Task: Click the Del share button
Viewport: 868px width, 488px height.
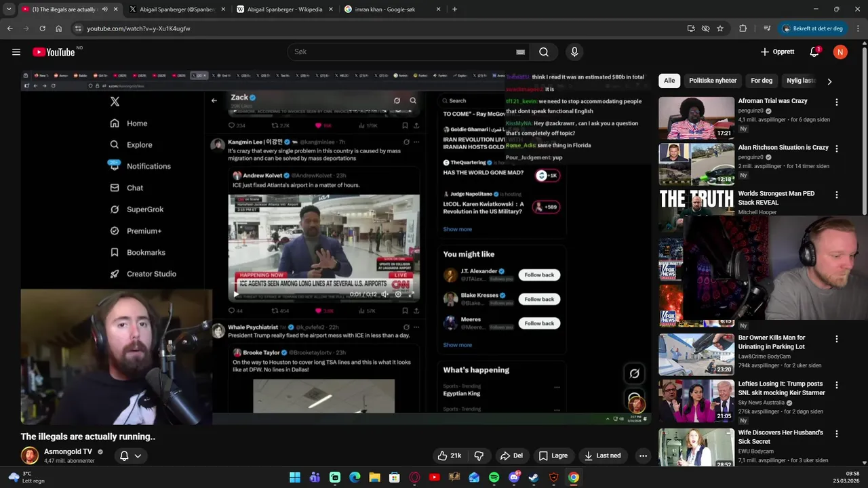Action: pyautogui.click(x=512, y=455)
